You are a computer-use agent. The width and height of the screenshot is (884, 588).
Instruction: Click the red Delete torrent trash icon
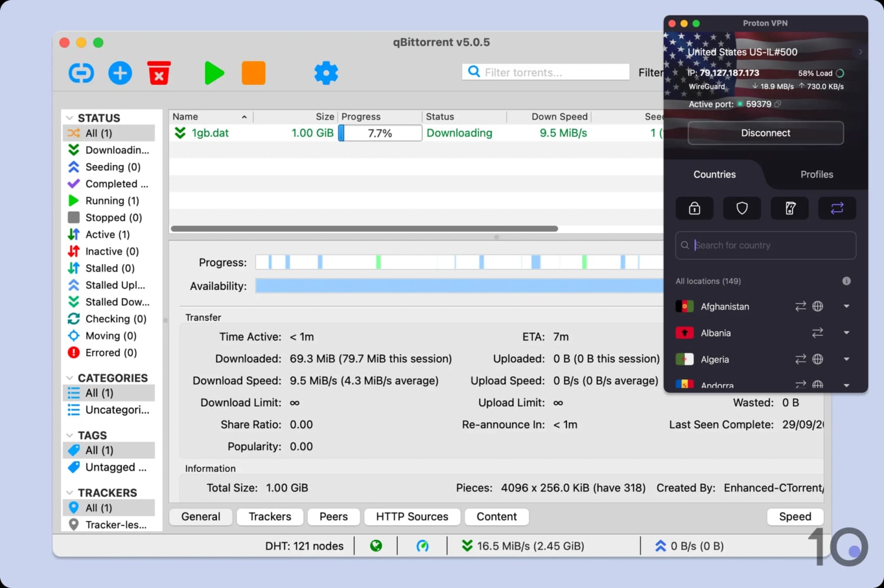tap(159, 73)
